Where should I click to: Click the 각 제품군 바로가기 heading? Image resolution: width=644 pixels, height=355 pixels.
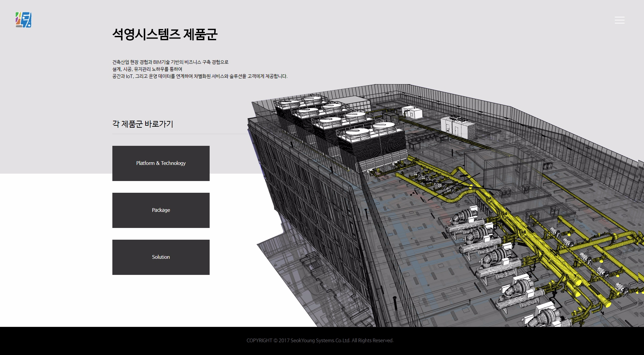(143, 124)
